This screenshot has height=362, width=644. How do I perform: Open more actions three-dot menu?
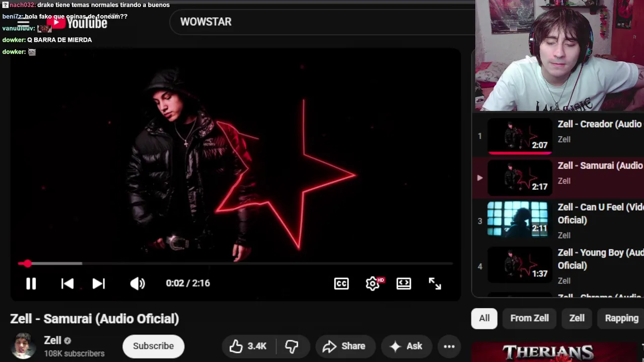click(449, 346)
